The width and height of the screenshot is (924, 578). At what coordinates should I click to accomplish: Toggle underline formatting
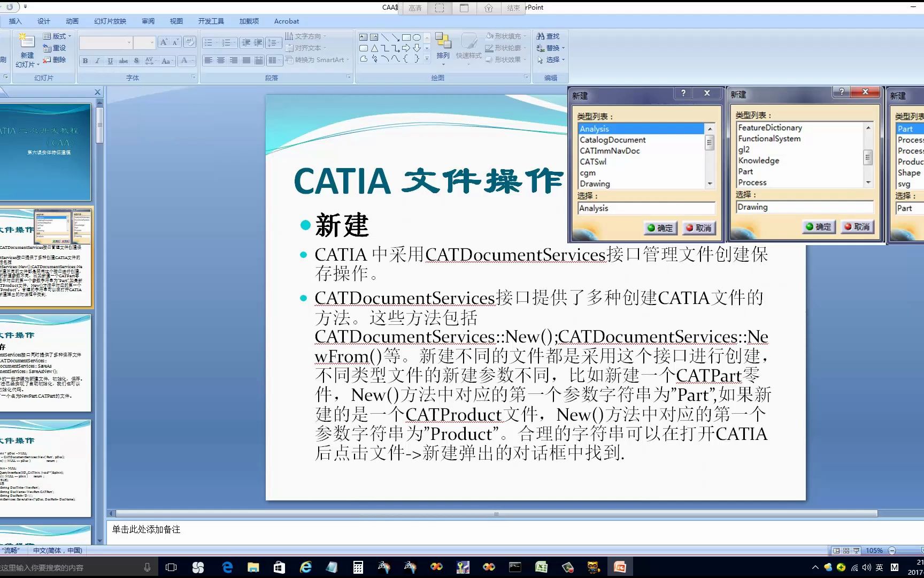[x=110, y=60]
